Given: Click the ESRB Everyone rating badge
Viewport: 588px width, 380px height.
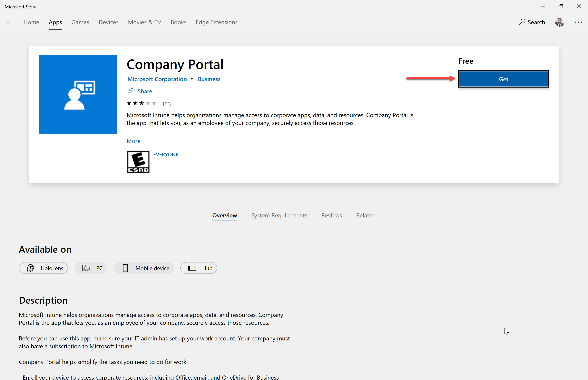Looking at the screenshot, I should pos(138,162).
